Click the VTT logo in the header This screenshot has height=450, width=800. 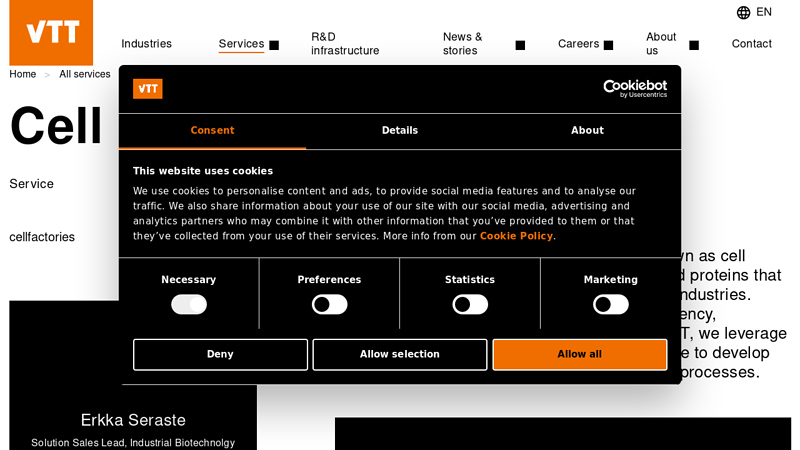[x=51, y=33]
